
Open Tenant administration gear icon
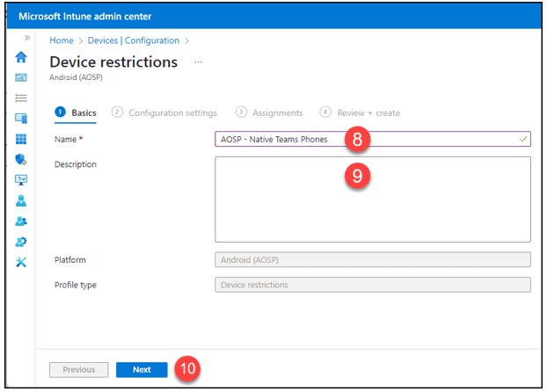click(21, 242)
